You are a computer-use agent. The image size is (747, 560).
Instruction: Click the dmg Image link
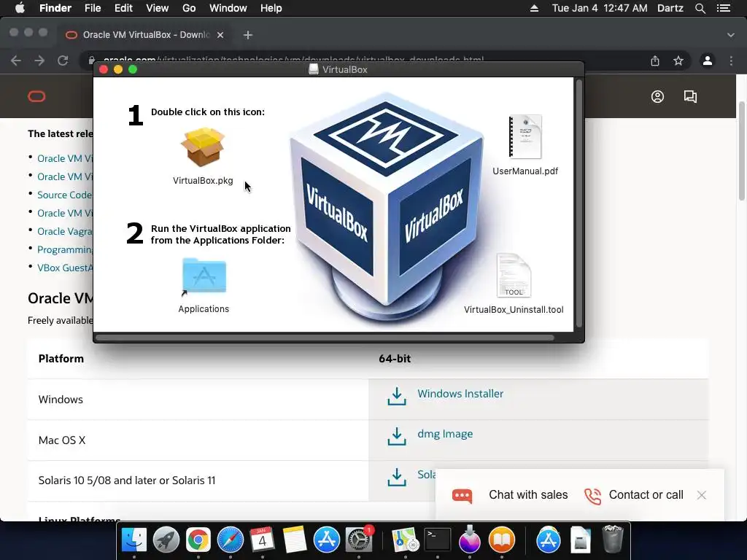[x=445, y=434]
